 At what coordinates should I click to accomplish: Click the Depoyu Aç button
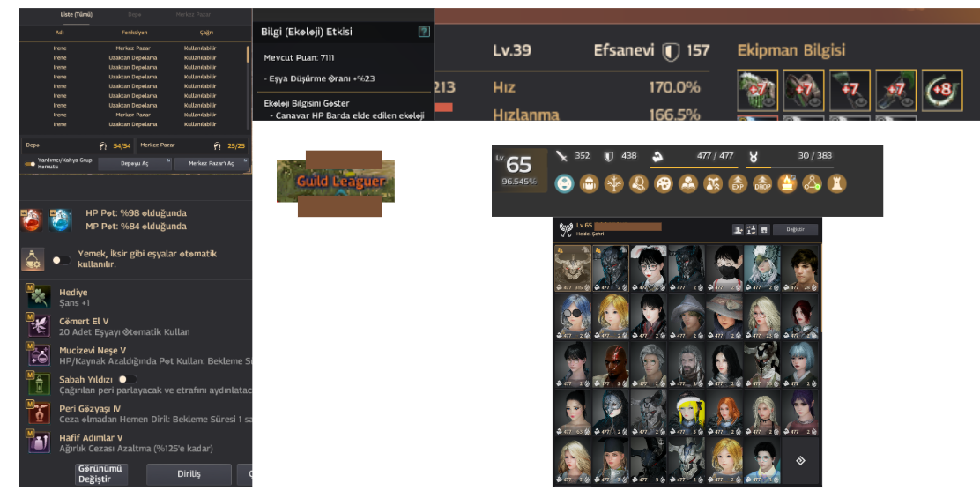pos(134,164)
